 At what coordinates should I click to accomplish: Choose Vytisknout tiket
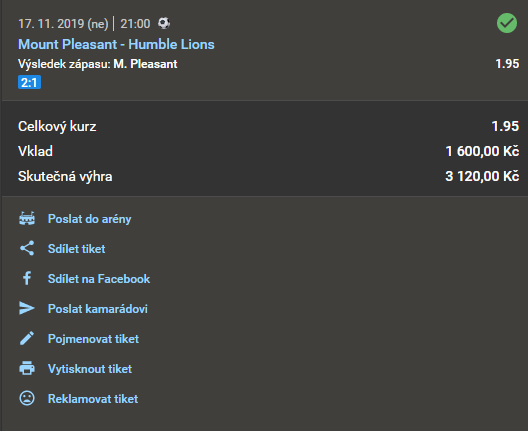click(x=90, y=369)
